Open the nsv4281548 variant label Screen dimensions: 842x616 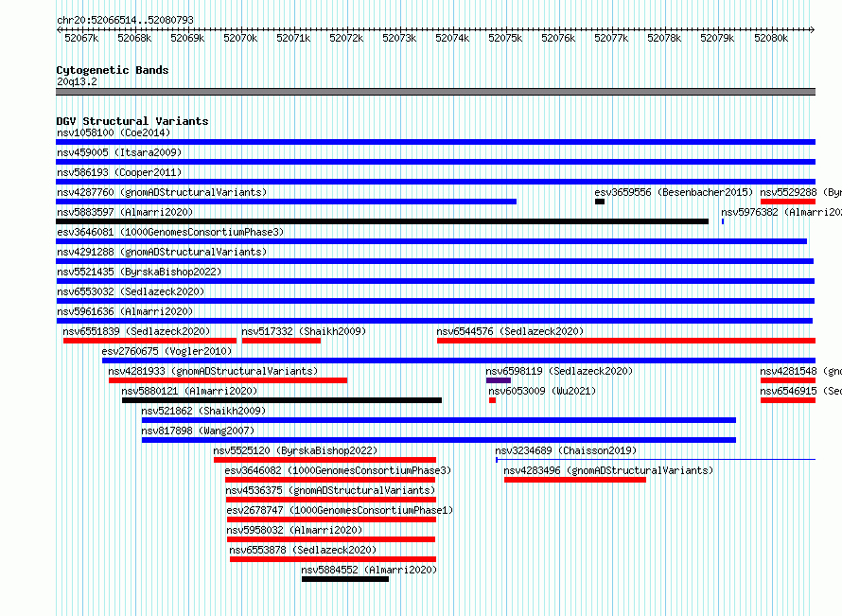point(800,371)
